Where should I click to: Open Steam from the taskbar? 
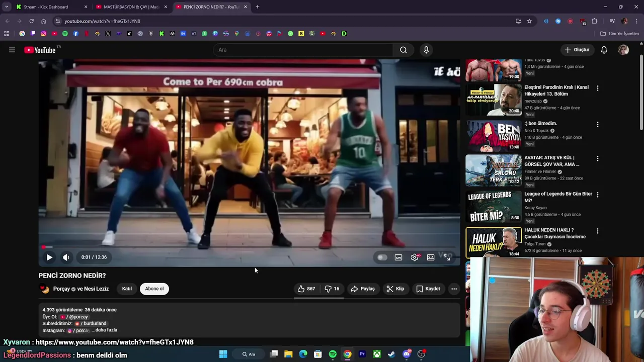click(x=391, y=354)
